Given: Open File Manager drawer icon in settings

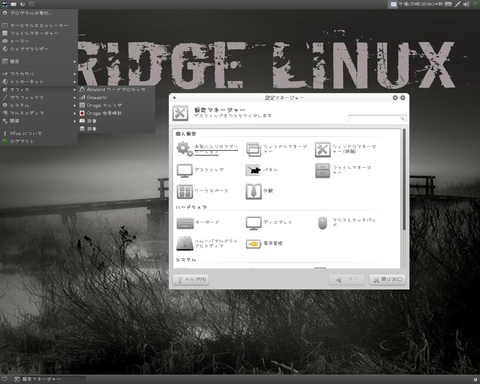Looking at the screenshot, I should [x=322, y=170].
